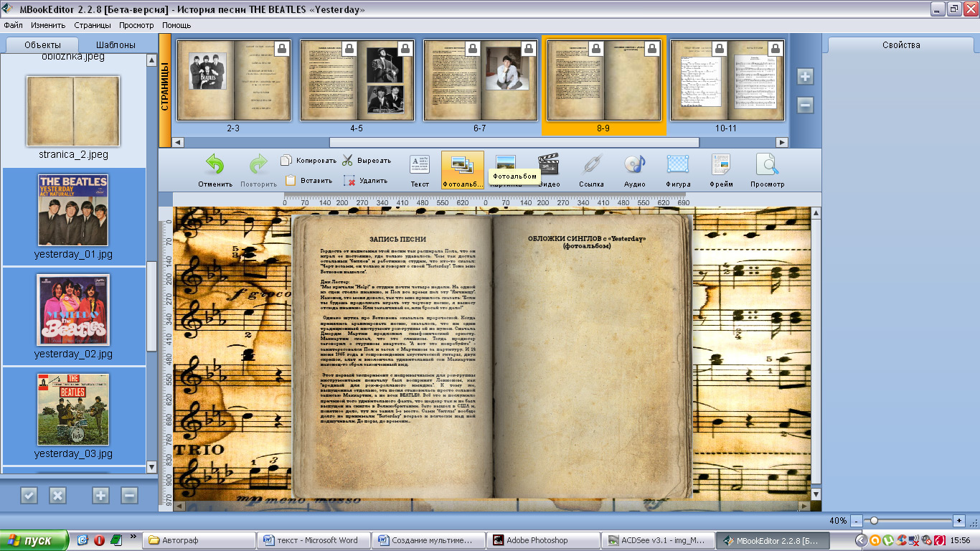Select the Свойства panel tab
The width and height of the screenshot is (980, 551).
901,44
